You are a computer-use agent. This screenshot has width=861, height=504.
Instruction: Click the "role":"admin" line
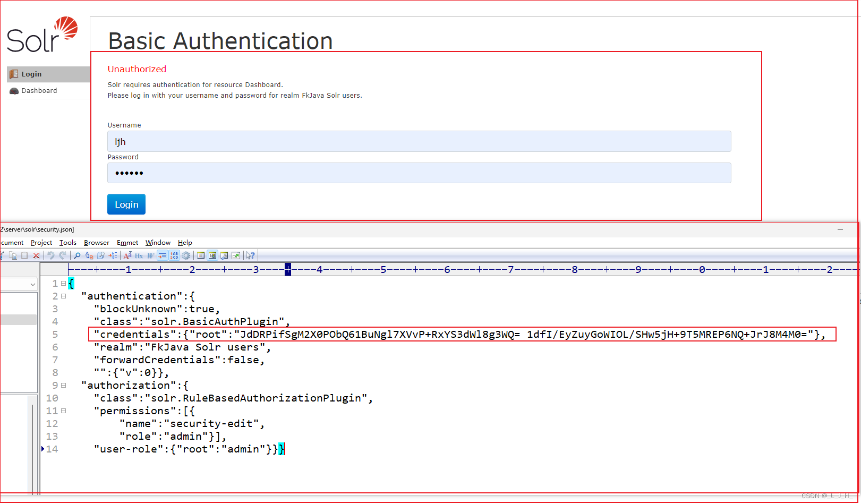[173, 437]
